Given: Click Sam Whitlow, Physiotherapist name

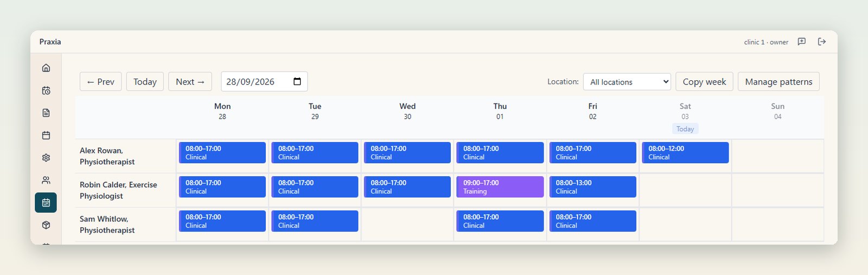Looking at the screenshot, I should pyautogui.click(x=107, y=225).
